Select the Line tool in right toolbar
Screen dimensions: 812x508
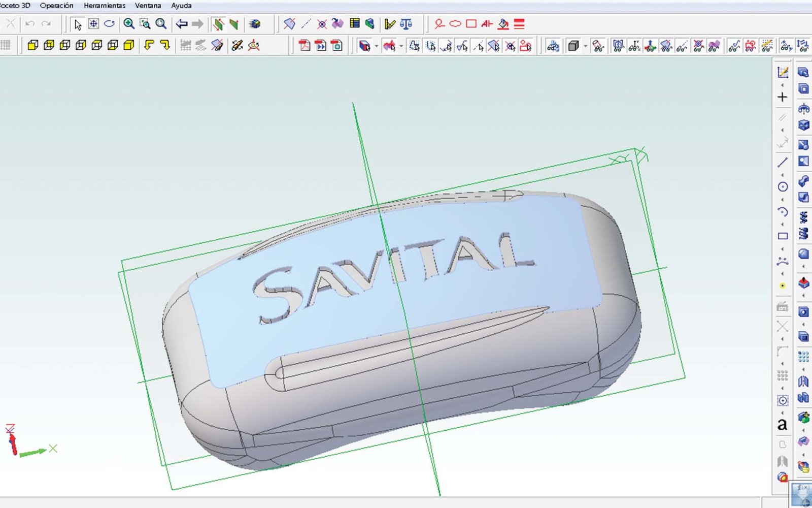pos(783,163)
